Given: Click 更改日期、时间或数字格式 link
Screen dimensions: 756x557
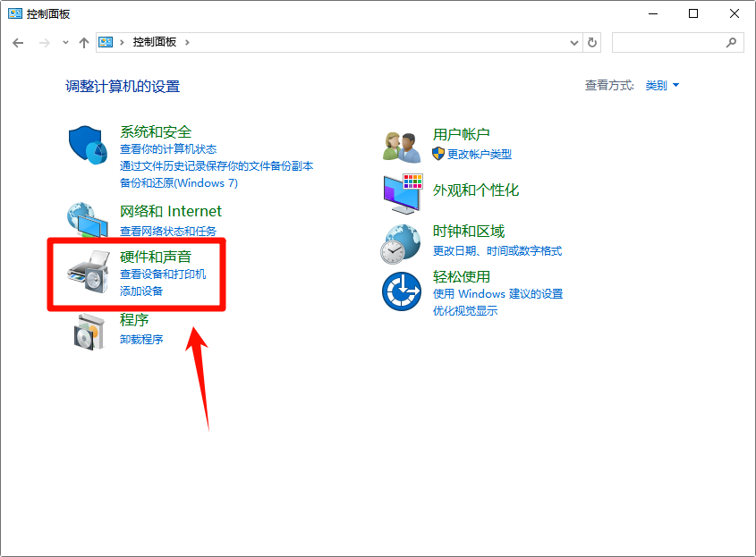Looking at the screenshot, I should click(x=497, y=250).
